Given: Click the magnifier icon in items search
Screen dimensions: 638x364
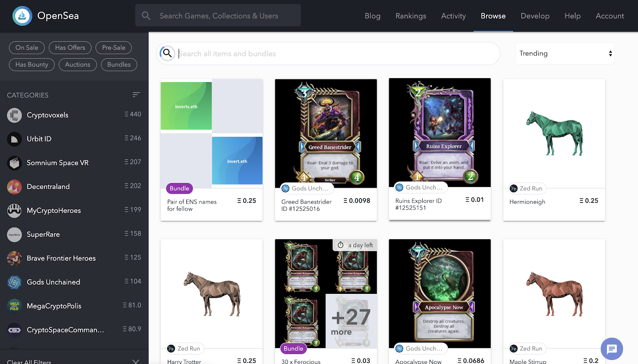Looking at the screenshot, I should 167,53.
